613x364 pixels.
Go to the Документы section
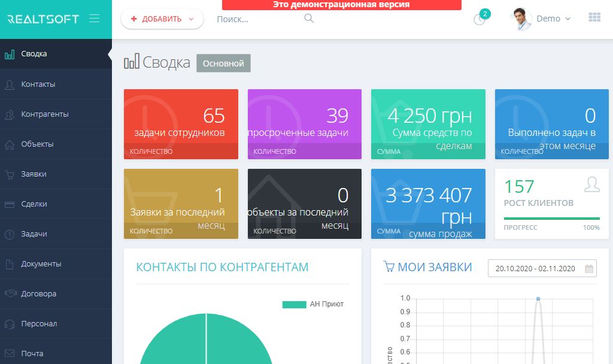pyautogui.click(x=56, y=264)
